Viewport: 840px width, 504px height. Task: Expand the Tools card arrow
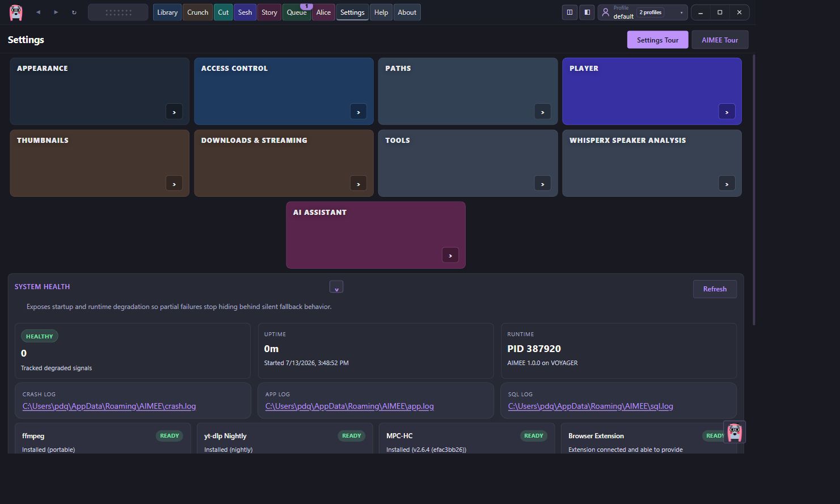[x=543, y=184]
